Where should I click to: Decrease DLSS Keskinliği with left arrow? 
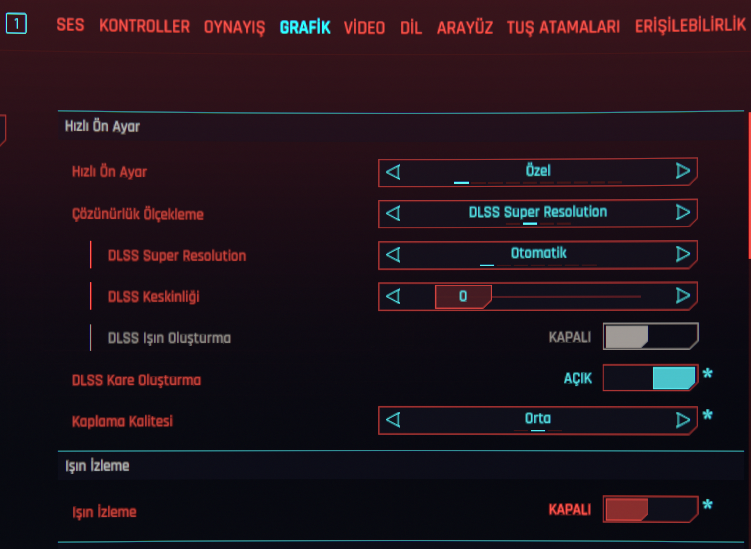click(393, 296)
